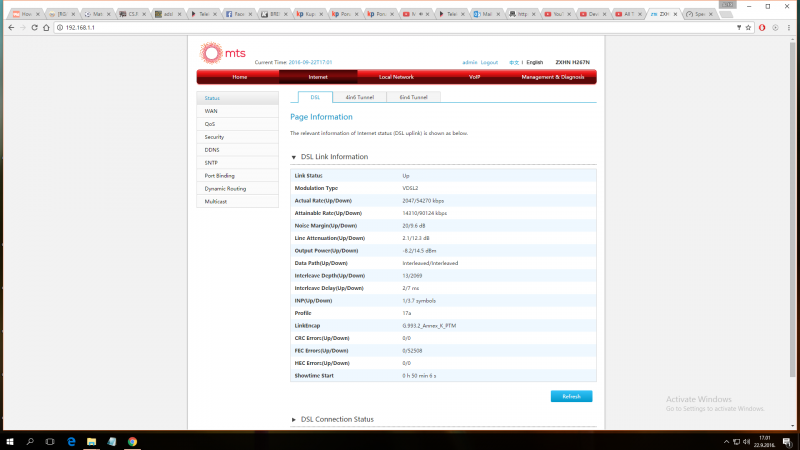The height and width of the screenshot is (450, 800).
Task: Open the VoIP menu
Action: (x=474, y=77)
